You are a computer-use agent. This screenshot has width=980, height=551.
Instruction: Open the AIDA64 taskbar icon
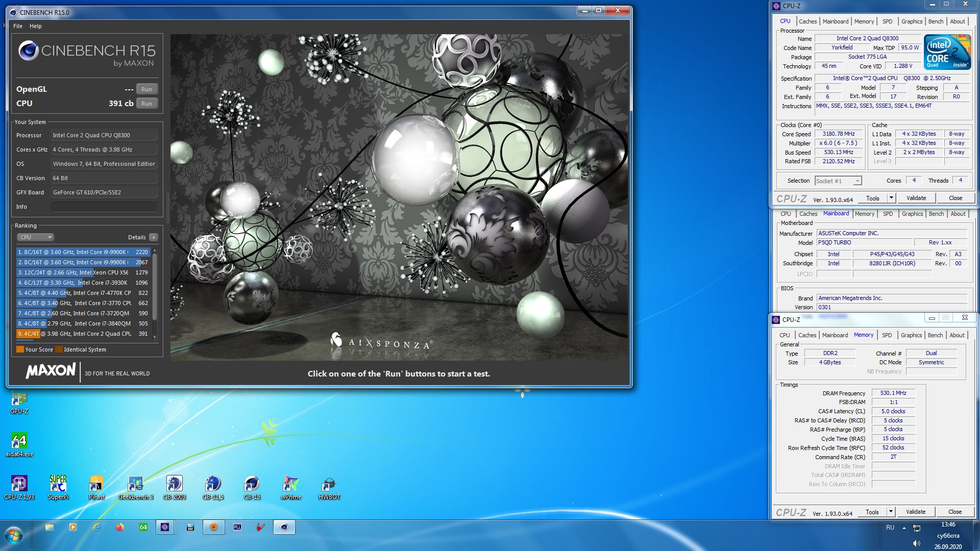[x=143, y=528]
